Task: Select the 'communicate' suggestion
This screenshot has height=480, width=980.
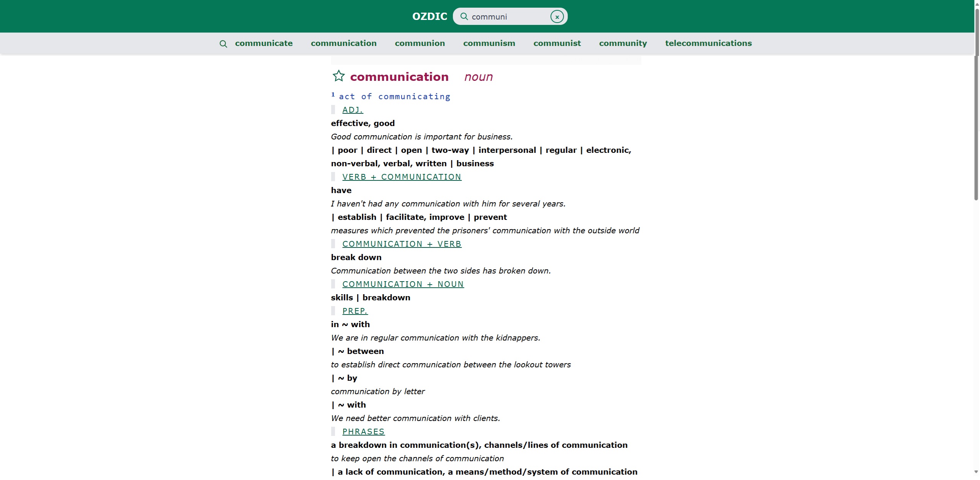Action: tap(264, 43)
